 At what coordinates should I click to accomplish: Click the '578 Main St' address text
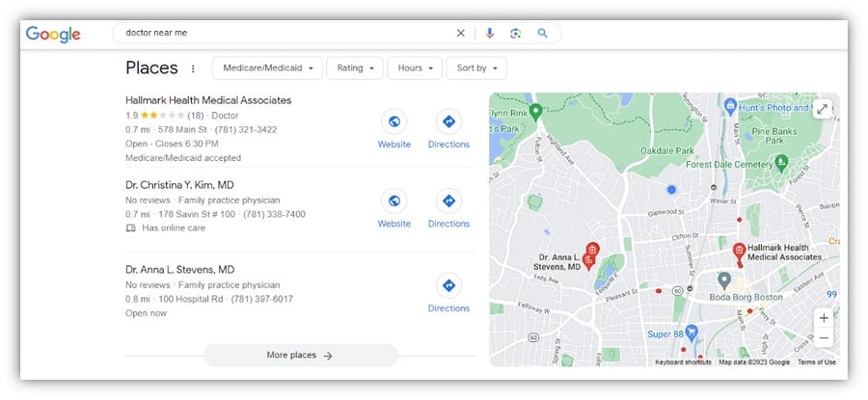point(182,129)
